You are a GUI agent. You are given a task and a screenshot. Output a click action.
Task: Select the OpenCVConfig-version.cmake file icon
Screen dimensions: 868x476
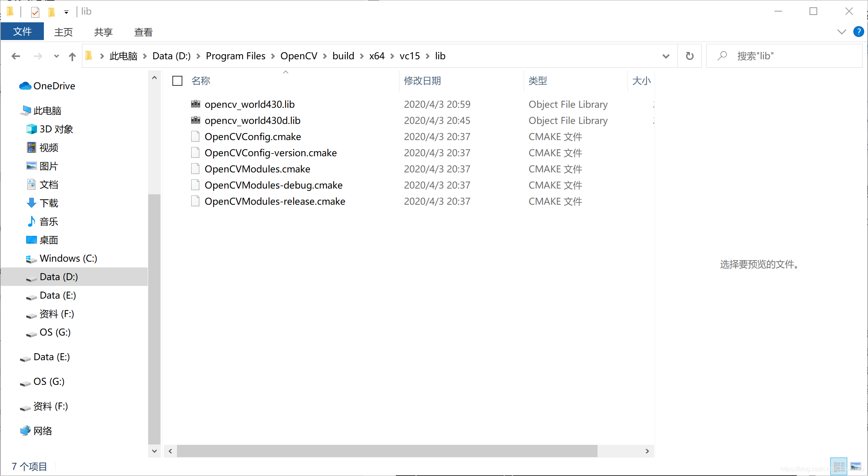(195, 152)
